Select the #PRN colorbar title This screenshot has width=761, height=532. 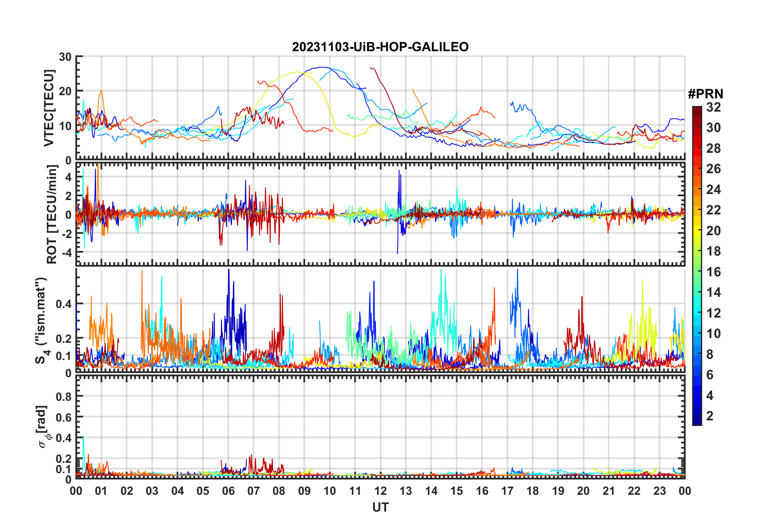[705, 94]
